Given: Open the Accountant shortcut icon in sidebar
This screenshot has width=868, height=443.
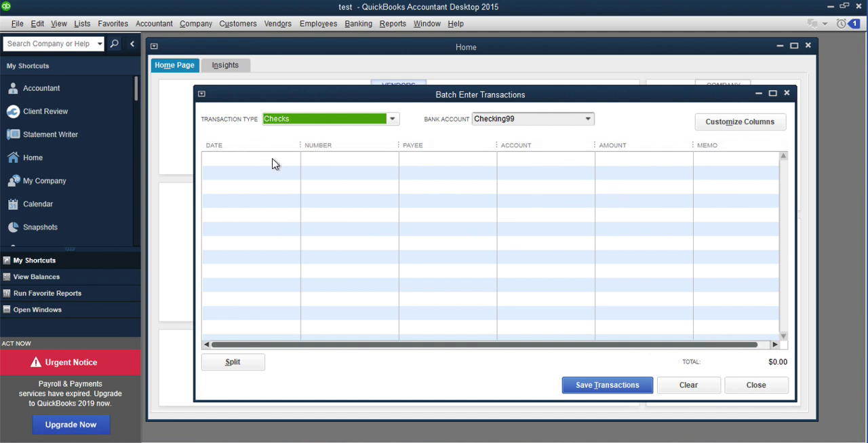Looking at the screenshot, I should pos(13,88).
